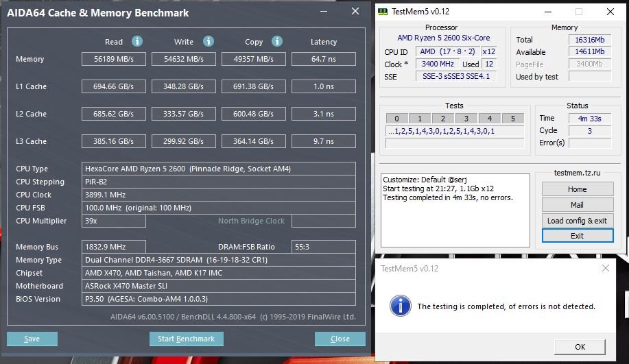Screen dimensions: 629x364
Task: Open the TestMem5 Home link button
Action: (578, 189)
